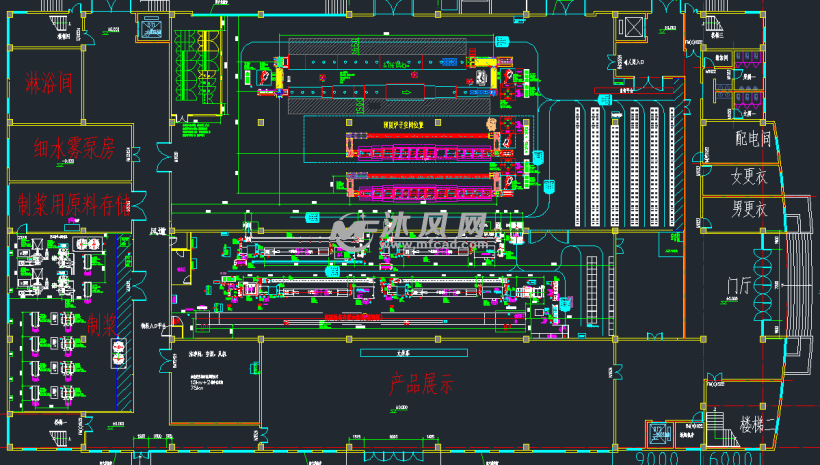Click the 女更衣 room label

[748, 178]
